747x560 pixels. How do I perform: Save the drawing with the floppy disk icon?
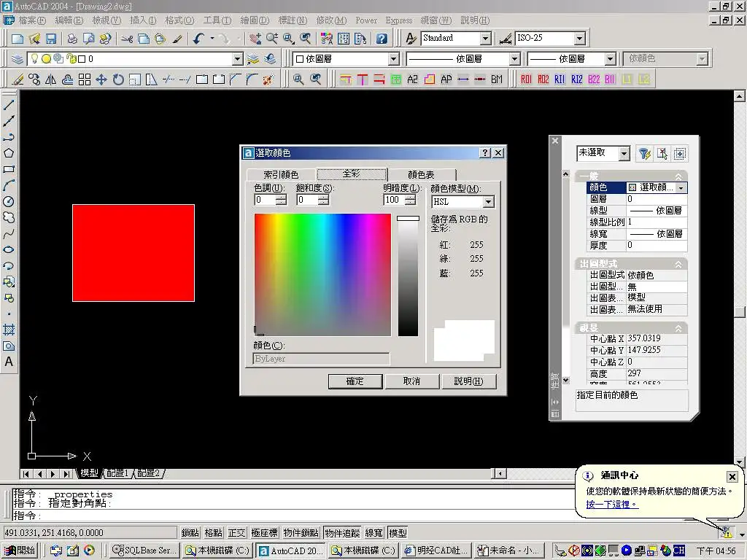[x=51, y=39]
